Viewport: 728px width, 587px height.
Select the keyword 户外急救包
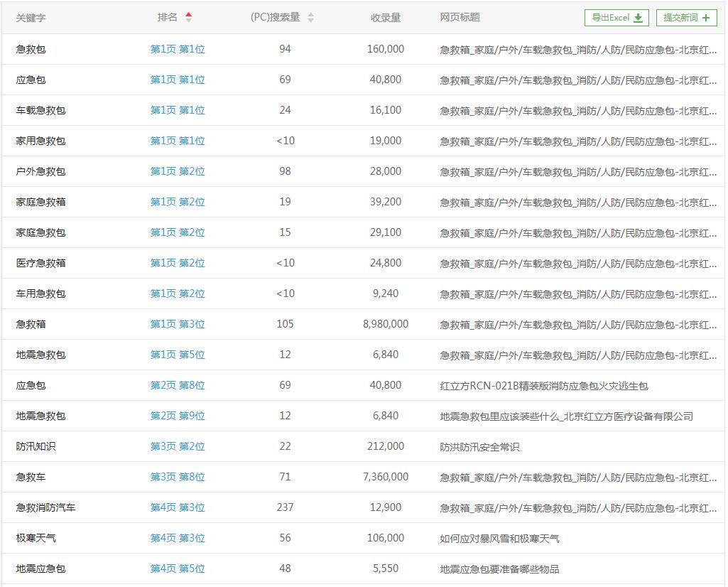(x=40, y=171)
